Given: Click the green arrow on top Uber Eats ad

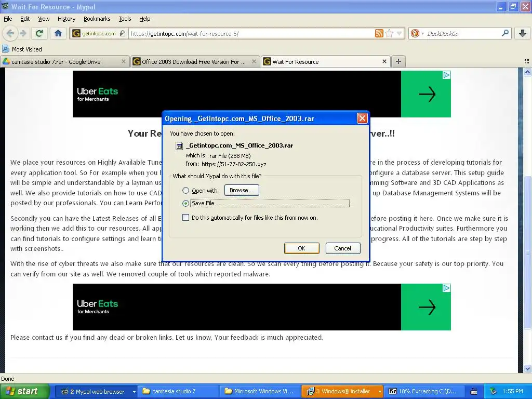Looking at the screenshot, I should [426, 94].
